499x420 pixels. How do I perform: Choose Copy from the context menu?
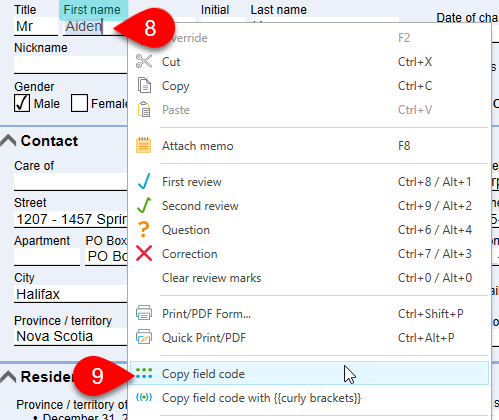pos(309,86)
